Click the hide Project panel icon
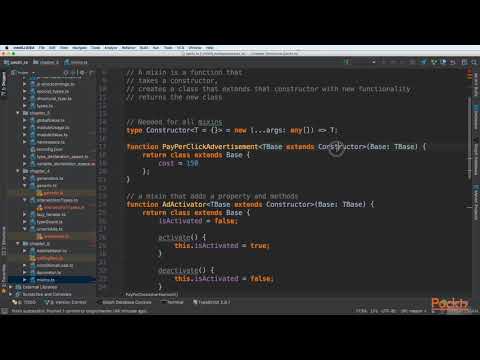 click(91, 72)
